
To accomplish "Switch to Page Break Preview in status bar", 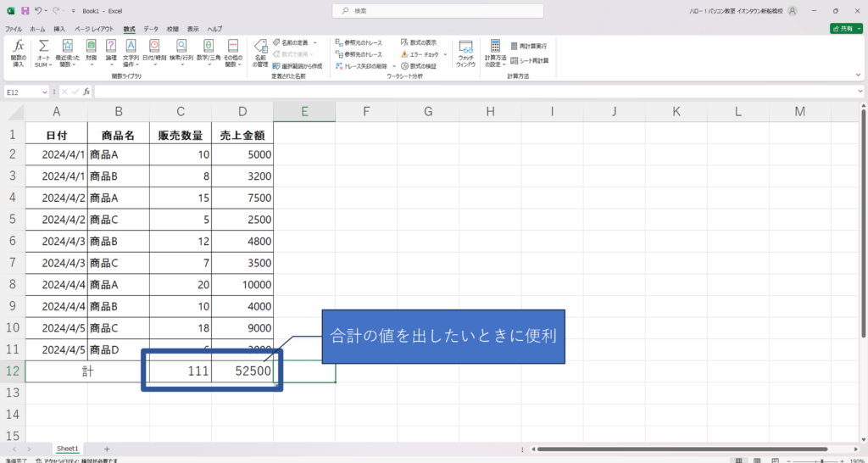I will (x=776, y=460).
